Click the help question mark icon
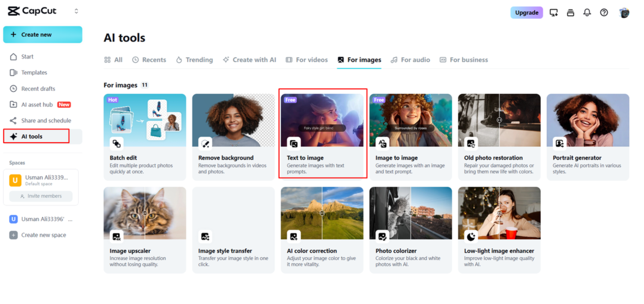 click(604, 12)
